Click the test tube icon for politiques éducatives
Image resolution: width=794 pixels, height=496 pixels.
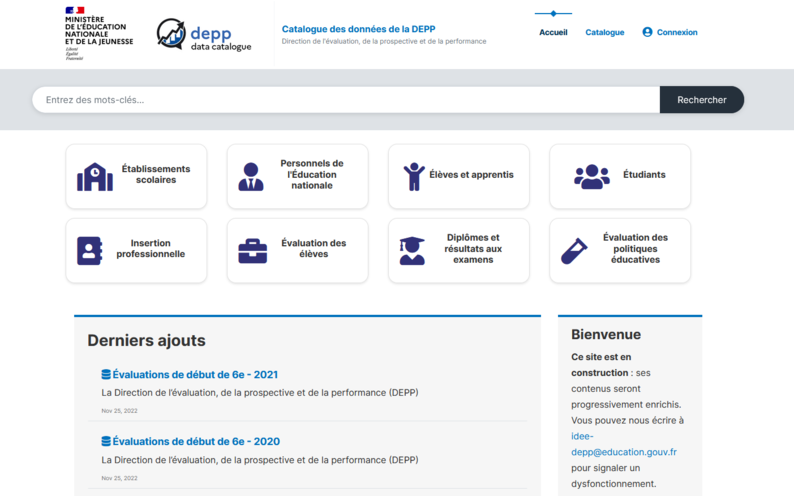(574, 251)
